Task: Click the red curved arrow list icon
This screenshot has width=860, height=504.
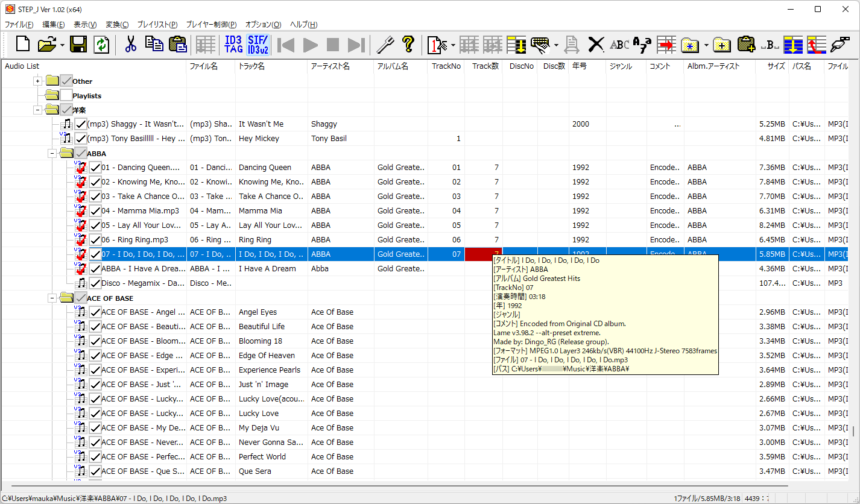Action: pos(817,44)
